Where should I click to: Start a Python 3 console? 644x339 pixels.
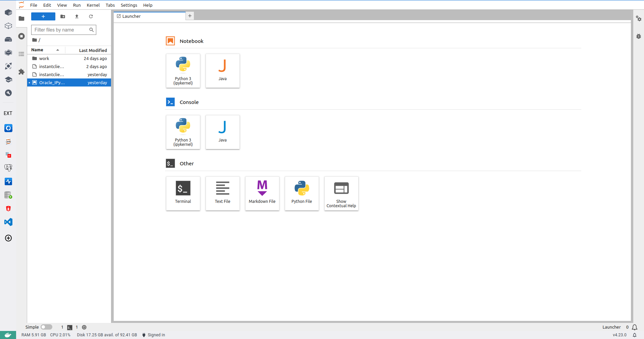(183, 132)
